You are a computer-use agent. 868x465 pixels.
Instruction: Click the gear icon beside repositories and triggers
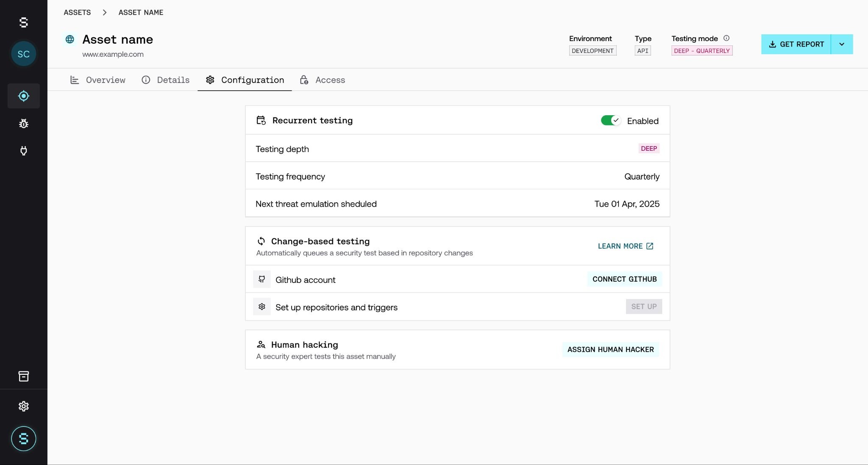coord(262,307)
